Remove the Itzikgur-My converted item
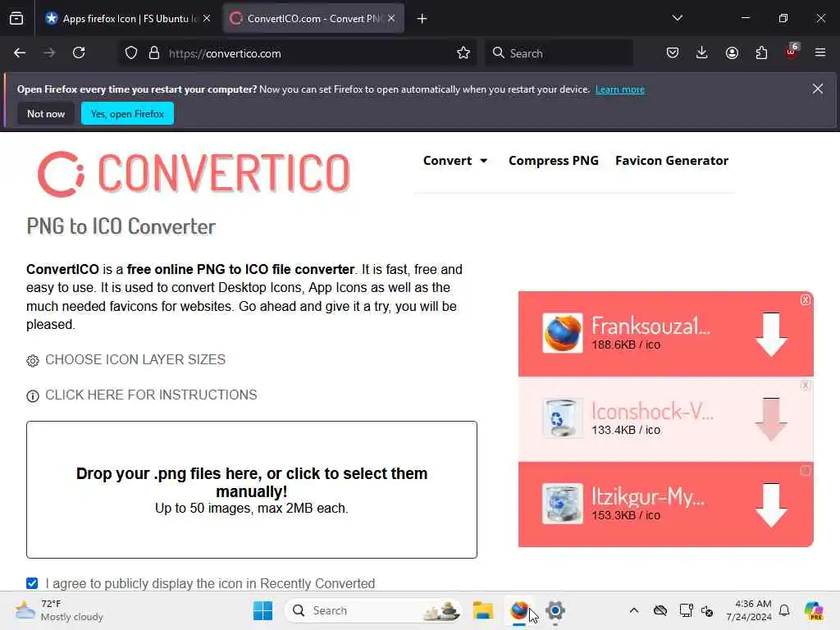The width and height of the screenshot is (840, 630). [x=806, y=470]
